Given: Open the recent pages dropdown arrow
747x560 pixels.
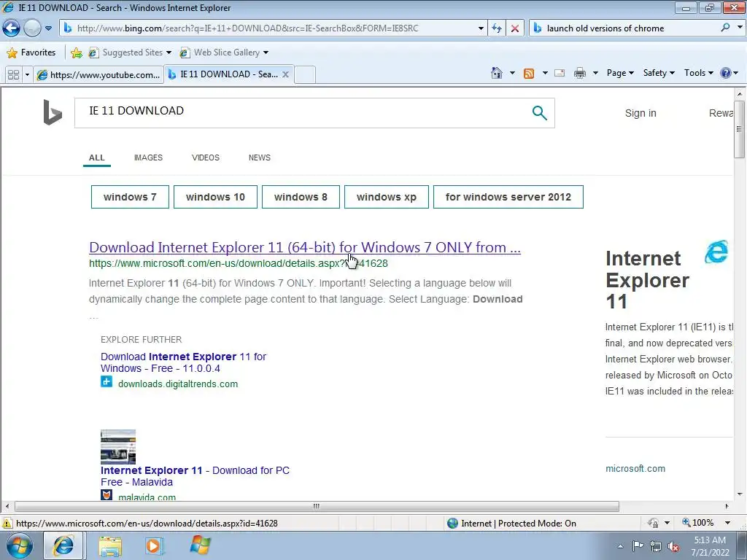Looking at the screenshot, I should [48, 28].
